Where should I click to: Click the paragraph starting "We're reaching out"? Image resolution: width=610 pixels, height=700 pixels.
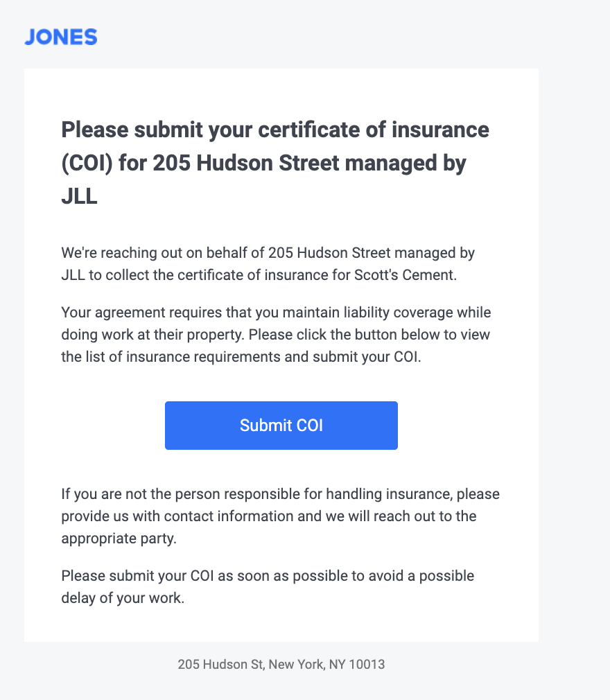268,264
